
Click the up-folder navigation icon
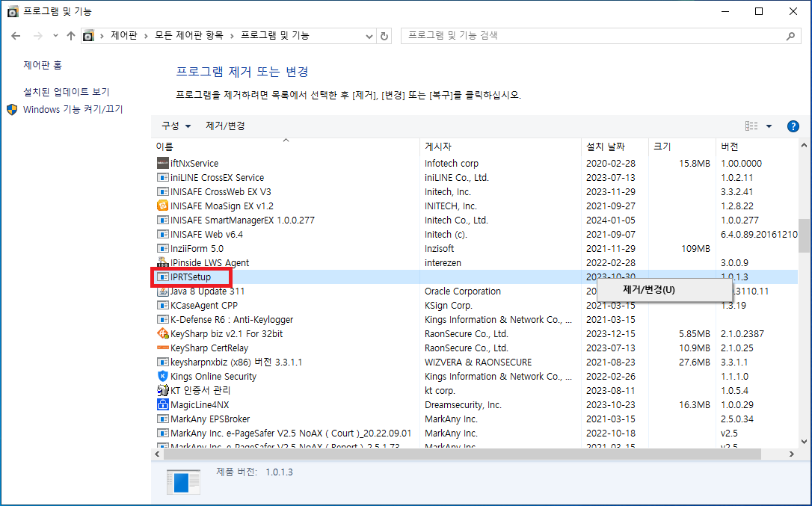70,35
